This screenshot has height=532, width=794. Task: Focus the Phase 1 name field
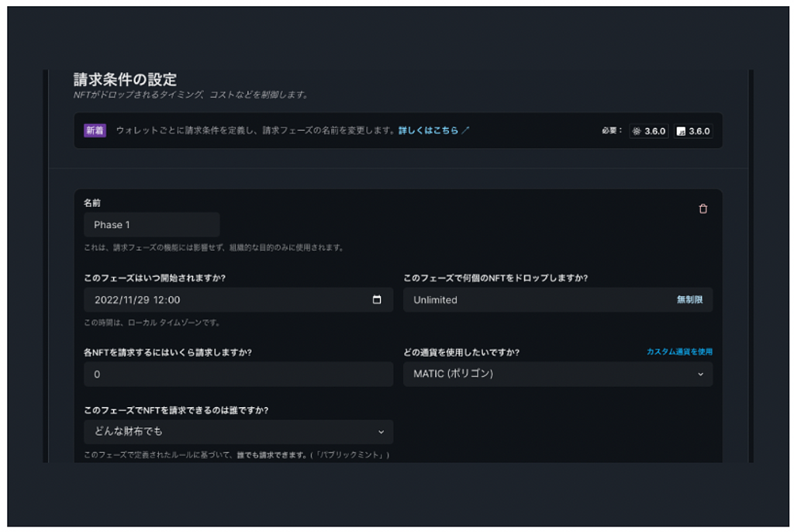[151, 225]
